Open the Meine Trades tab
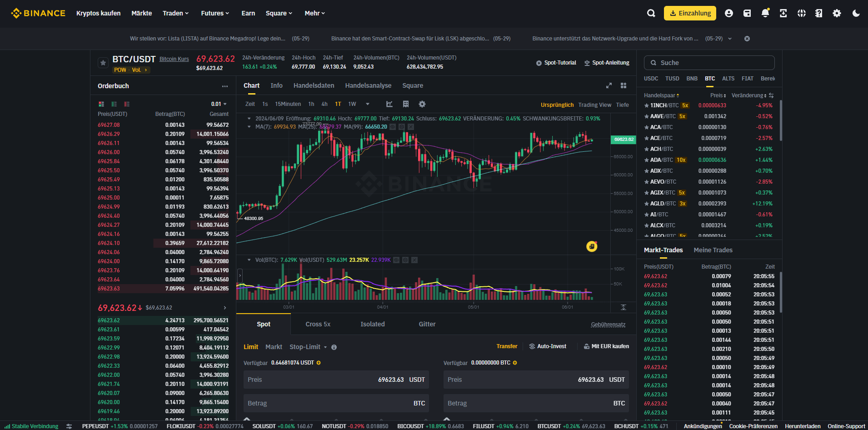 tap(713, 250)
